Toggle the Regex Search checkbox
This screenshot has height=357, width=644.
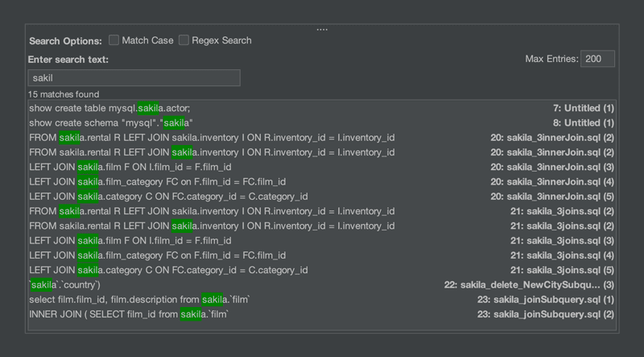184,40
